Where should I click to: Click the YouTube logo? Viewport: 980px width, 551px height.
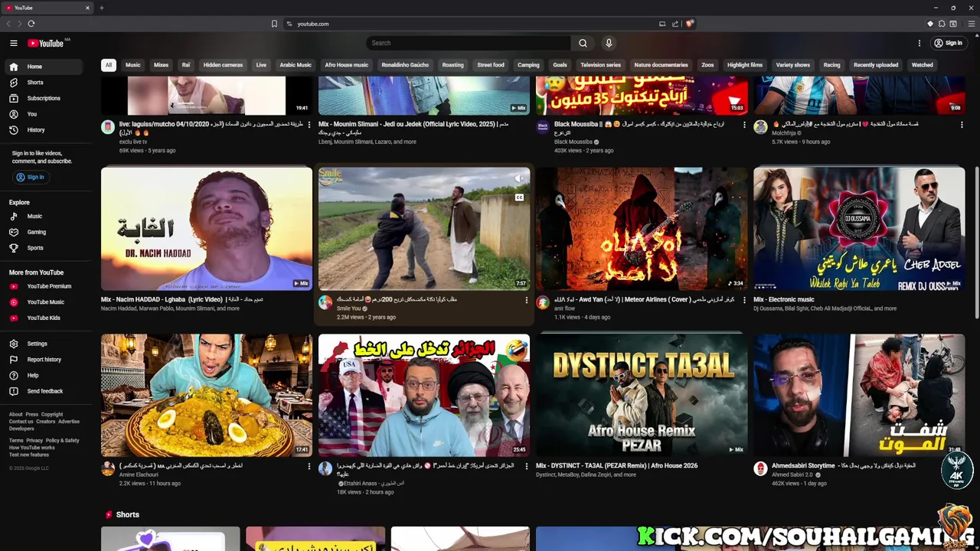[46, 43]
